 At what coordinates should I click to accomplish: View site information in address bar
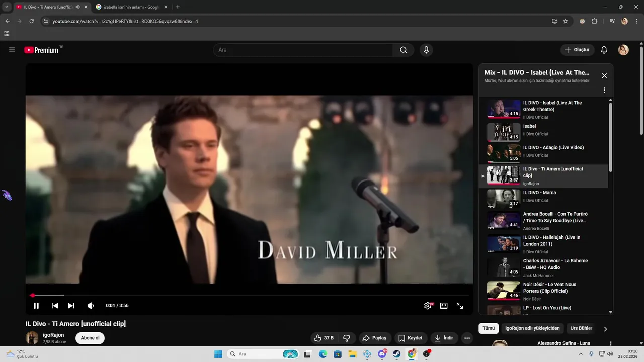46,21
